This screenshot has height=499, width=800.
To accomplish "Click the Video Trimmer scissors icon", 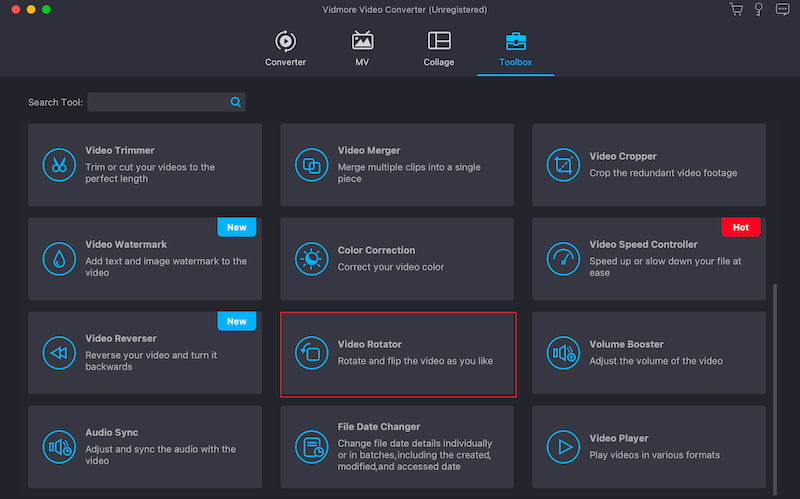I will pyautogui.click(x=59, y=165).
